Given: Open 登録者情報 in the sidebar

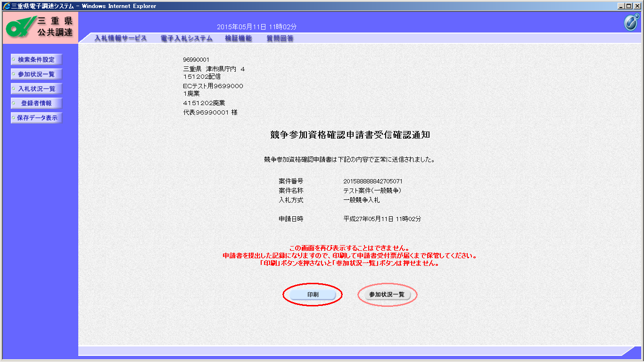Looking at the screenshot, I should point(36,104).
